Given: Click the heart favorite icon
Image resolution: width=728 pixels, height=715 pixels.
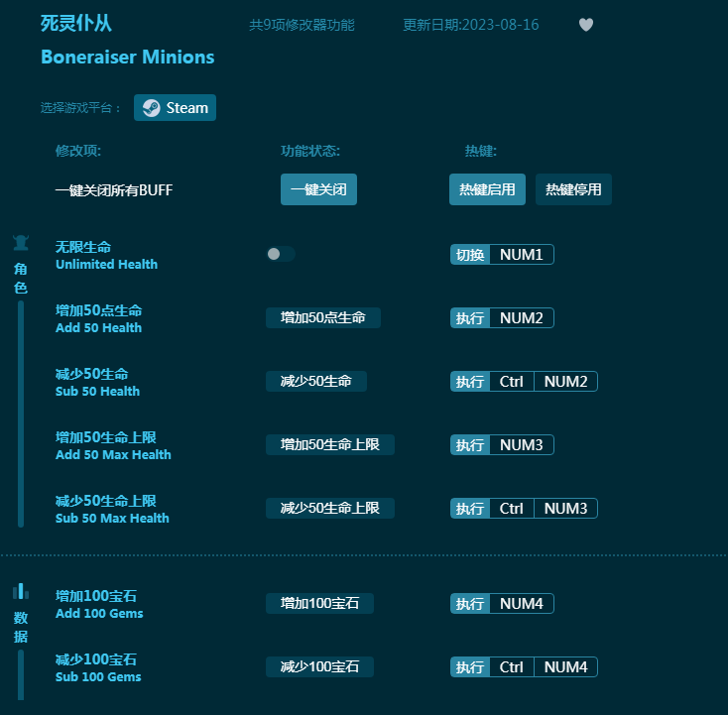Looking at the screenshot, I should pos(586,25).
